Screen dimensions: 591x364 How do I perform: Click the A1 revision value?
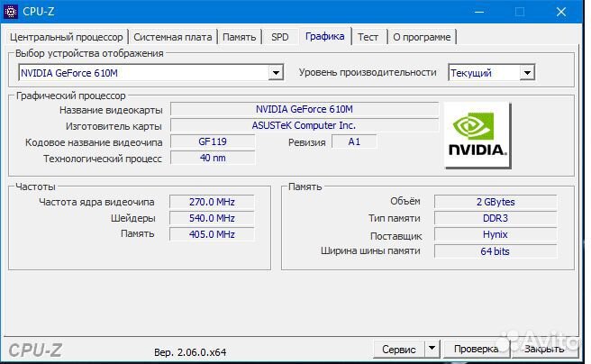[x=354, y=141]
